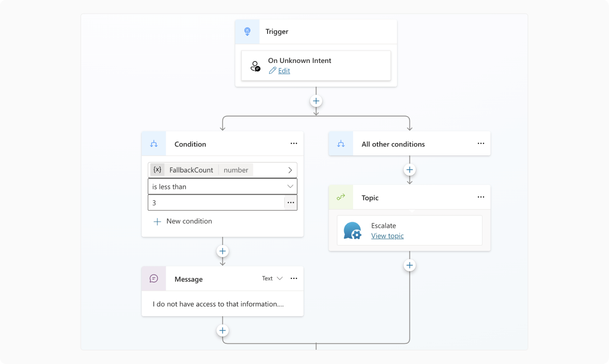Add a node below the Trigger

pyautogui.click(x=316, y=101)
